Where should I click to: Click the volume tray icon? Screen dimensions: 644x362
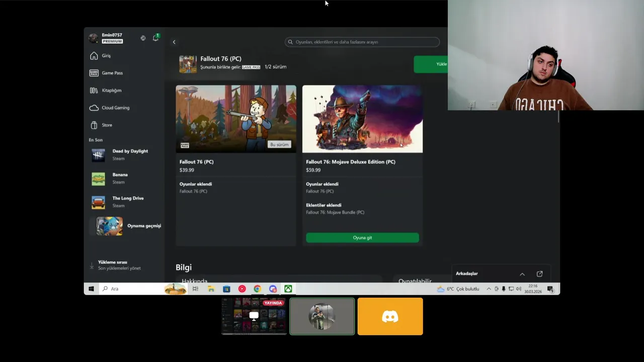[519, 289]
